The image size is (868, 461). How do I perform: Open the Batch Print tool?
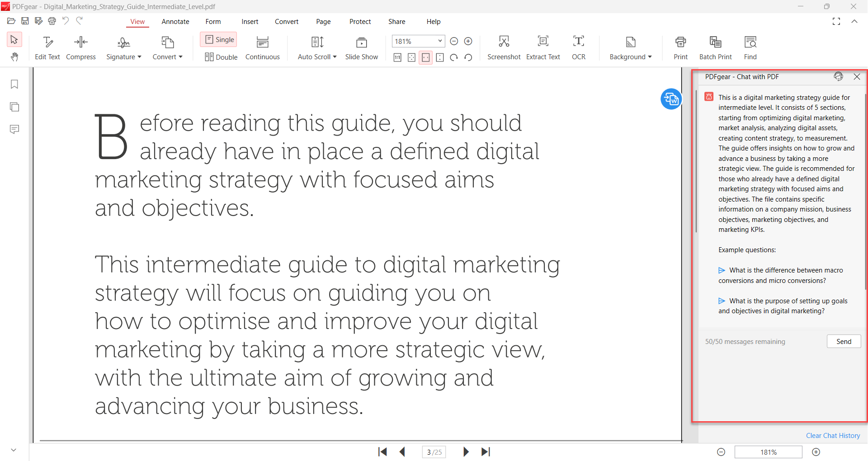pos(715,47)
